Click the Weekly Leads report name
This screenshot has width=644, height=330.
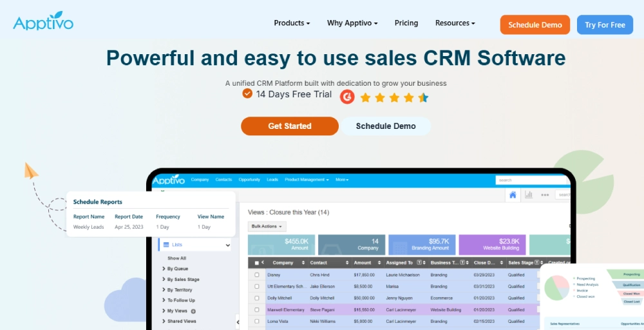[x=88, y=227]
